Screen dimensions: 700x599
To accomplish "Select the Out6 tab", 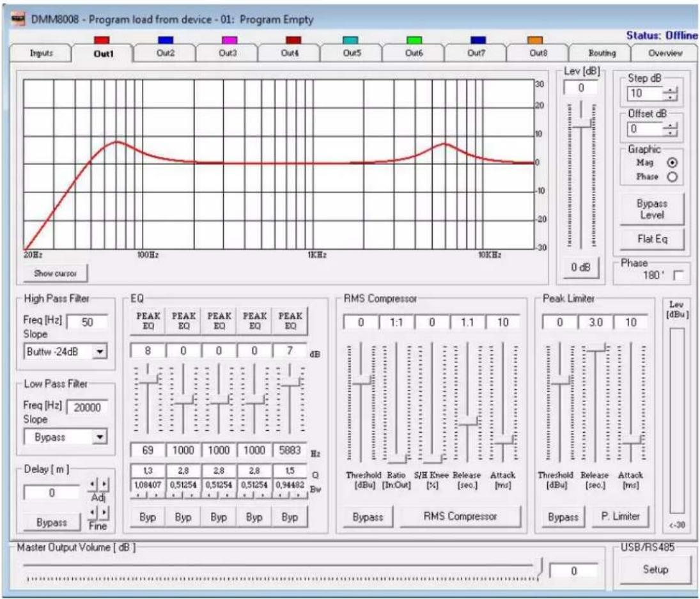I will [414, 53].
